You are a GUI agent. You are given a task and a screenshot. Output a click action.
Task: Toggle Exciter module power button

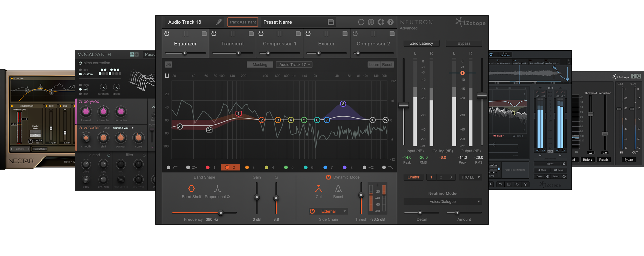(x=308, y=34)
